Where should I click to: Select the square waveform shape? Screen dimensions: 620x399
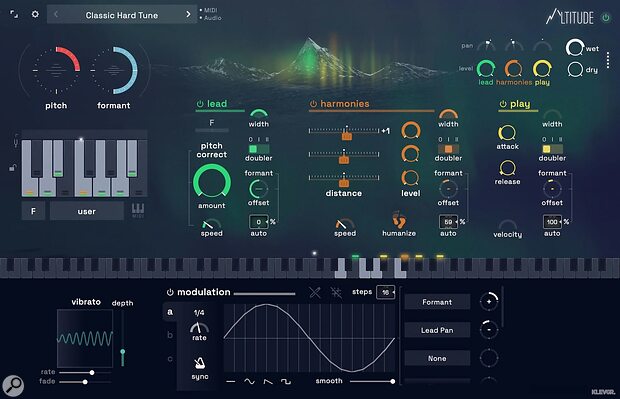tap(285, 381)
